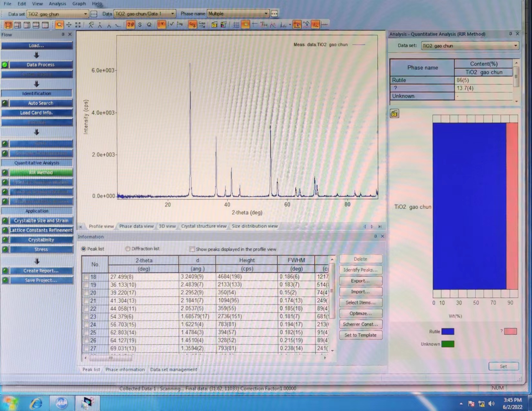The image size is (532, 411).
Task: Select the magnifier zoom tool in toolbar
Action: (x=59, y=25)
